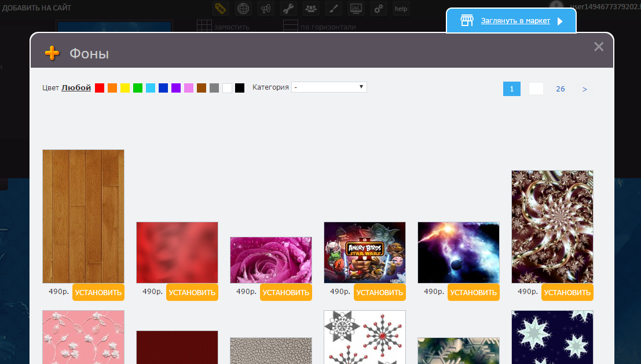Install the Angry Birds Star Wars background
This screenshot has width=641, height=364.
coord(380,292)
